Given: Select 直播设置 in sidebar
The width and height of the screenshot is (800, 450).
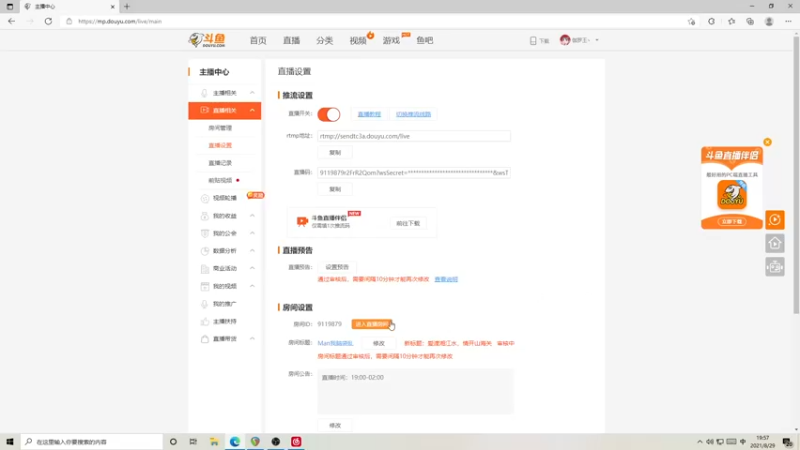Looking at the screenshot, I should pos(220,145).
